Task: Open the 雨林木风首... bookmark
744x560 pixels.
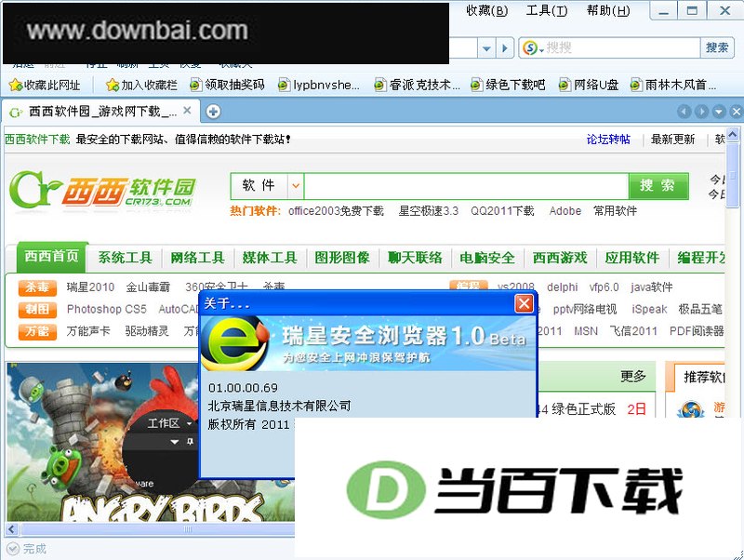Action: [673, 85]
